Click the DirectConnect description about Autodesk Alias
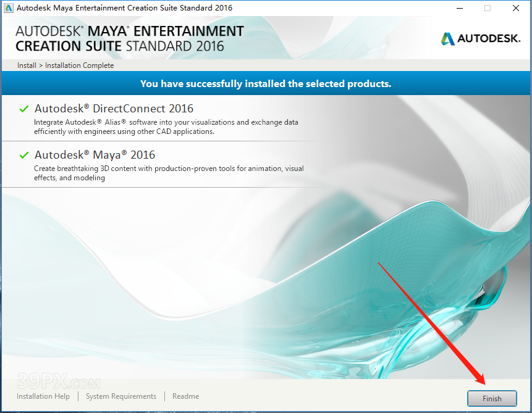 (x=166, y=127)
